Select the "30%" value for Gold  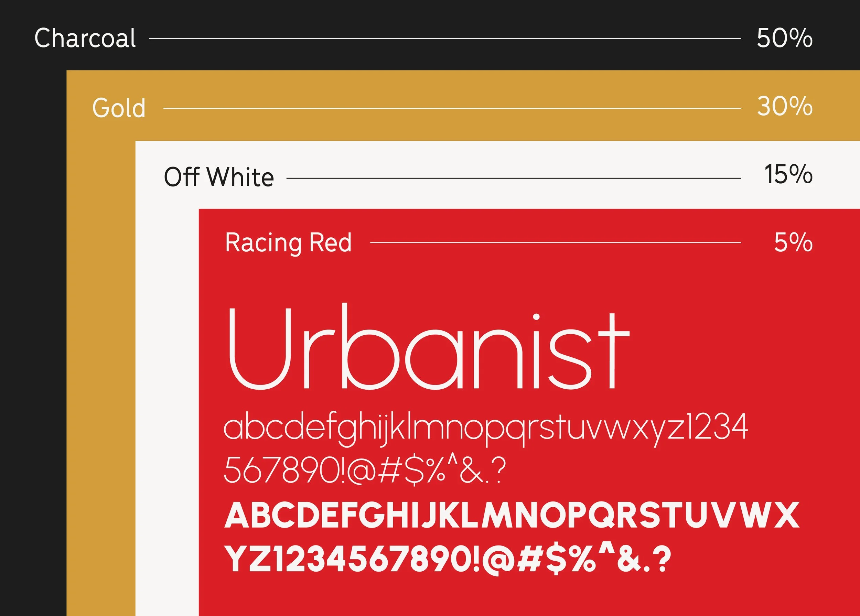point(785,106)
